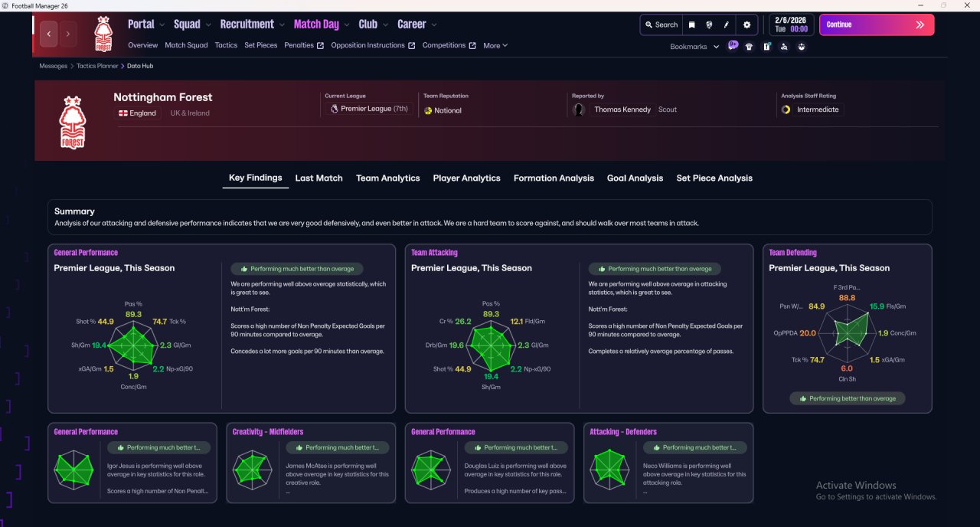Click the group of people icon

click(802, 47)
